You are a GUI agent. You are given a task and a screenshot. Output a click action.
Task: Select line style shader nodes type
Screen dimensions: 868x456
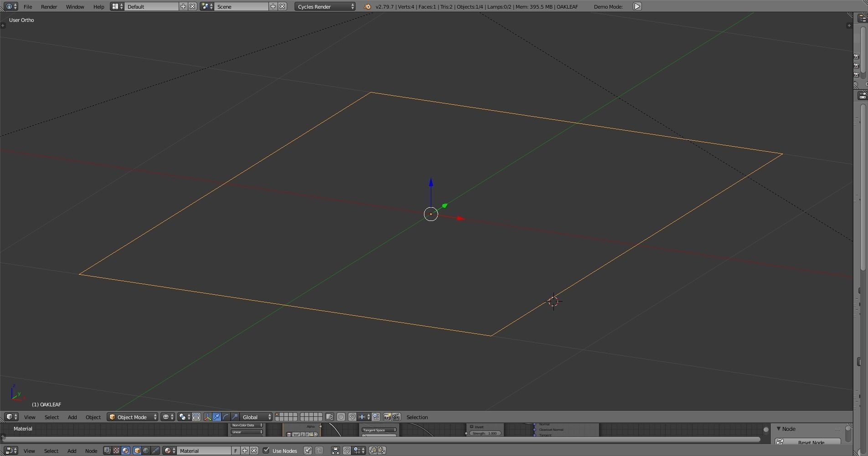click(155, 451)
